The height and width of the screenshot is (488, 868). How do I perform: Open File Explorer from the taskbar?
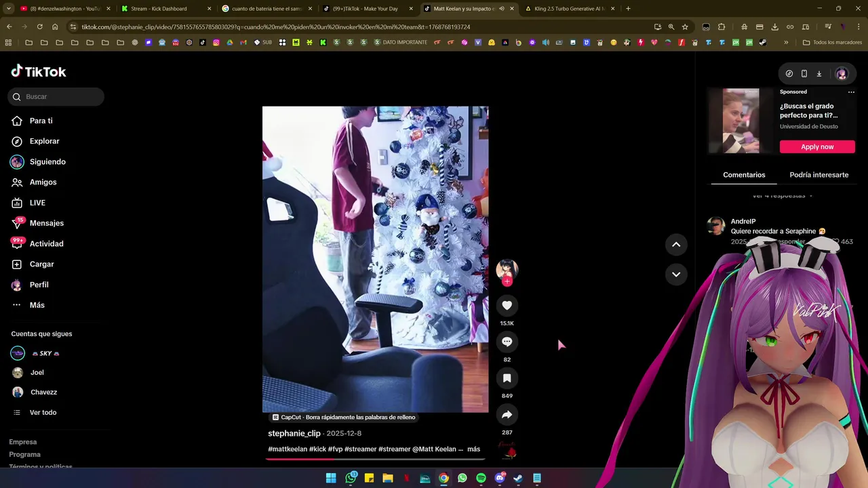tap(388, 478)
